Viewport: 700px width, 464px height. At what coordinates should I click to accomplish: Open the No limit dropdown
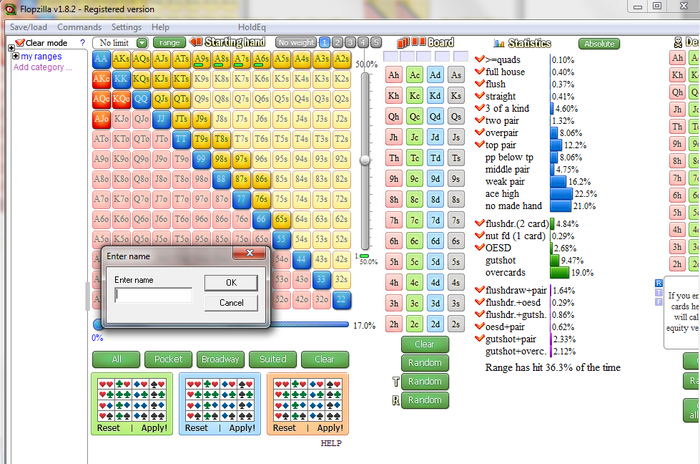pos(142,43)
